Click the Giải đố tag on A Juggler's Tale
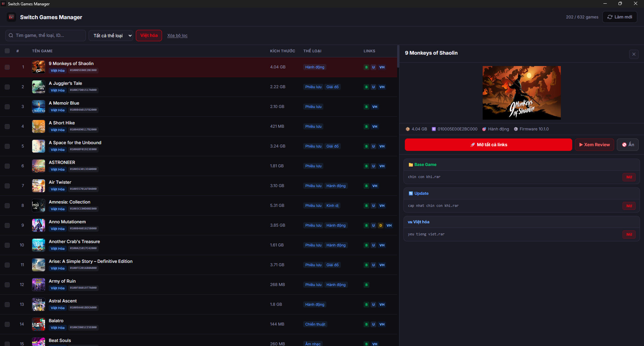644x346 pixels. (x=332, y=87)
